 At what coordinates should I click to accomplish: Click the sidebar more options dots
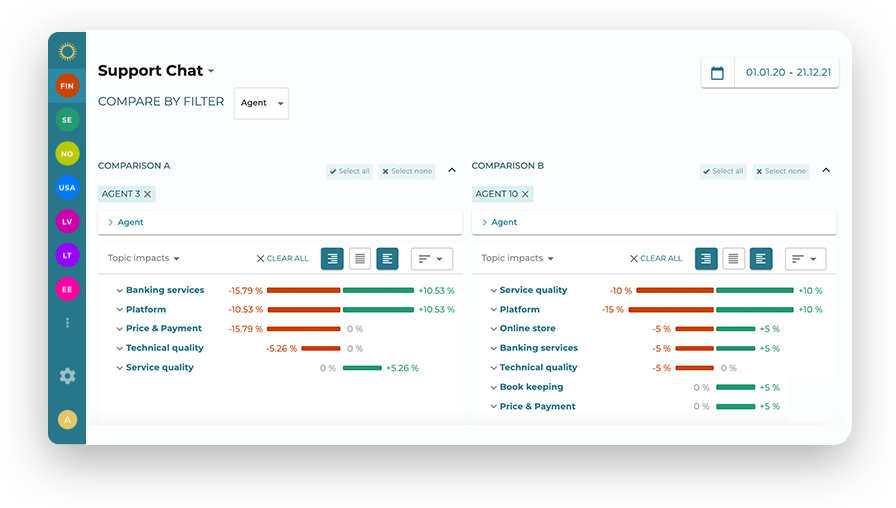click(67, 323)
